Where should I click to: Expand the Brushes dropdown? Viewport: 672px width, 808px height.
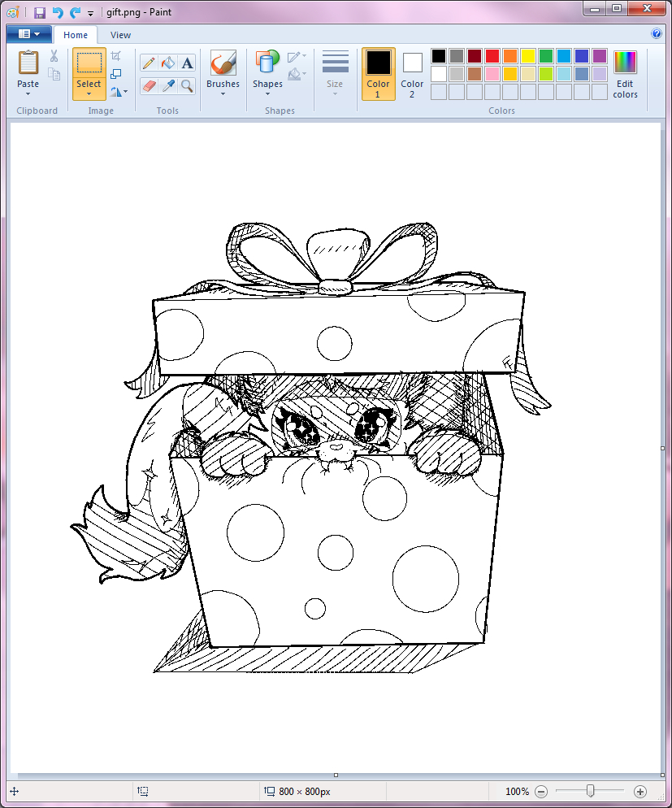tap(223, 93)
